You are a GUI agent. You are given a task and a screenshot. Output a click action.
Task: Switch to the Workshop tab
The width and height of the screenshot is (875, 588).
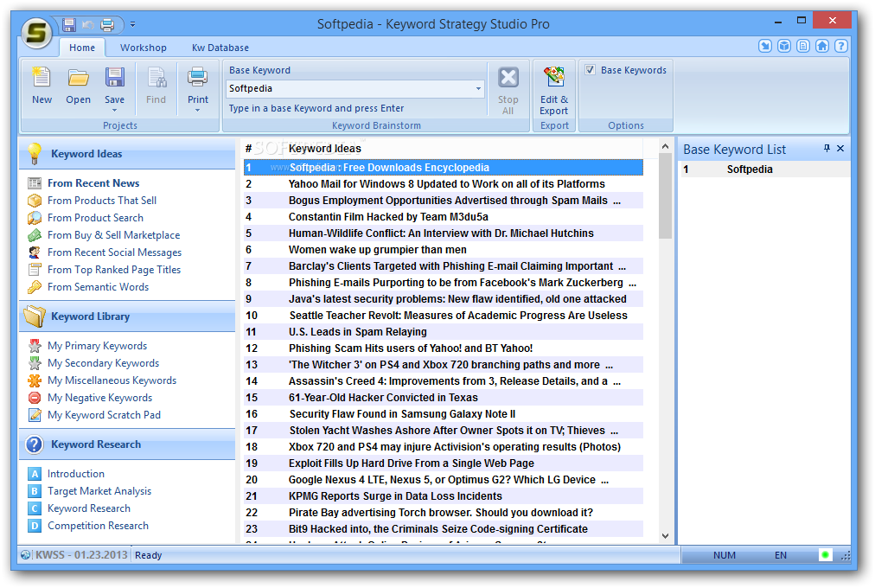coord(144,48)
